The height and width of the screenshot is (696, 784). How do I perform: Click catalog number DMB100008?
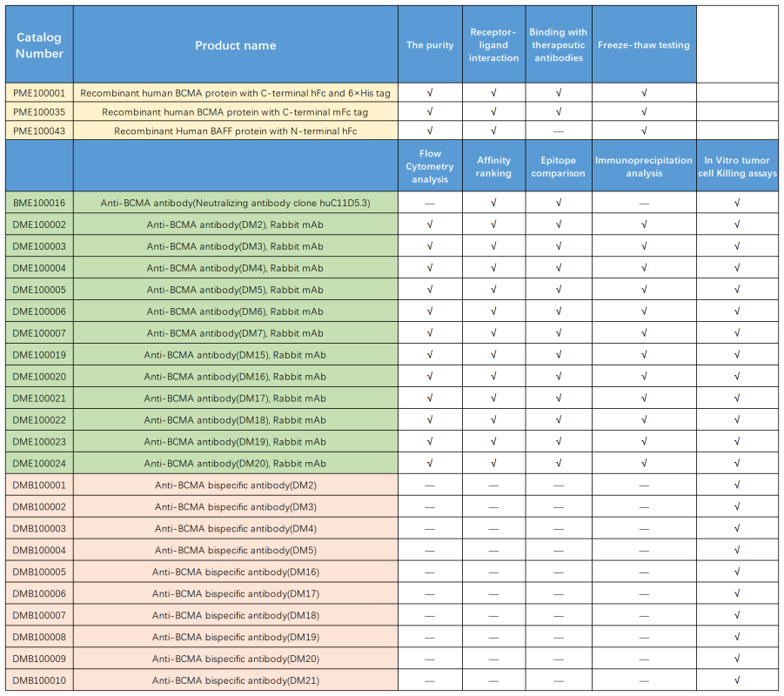pyautogui.click(x=39, y=638)
